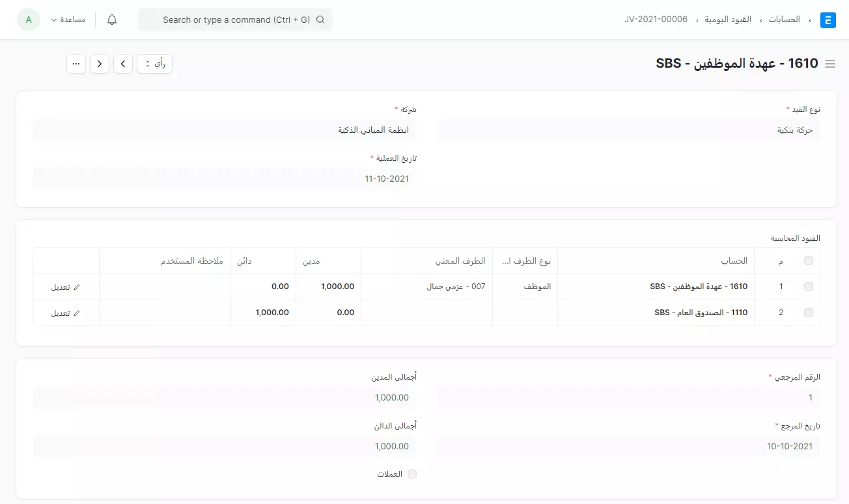Select the الموظف party type cell
849x504 pixels.
(x=525, y=287)
